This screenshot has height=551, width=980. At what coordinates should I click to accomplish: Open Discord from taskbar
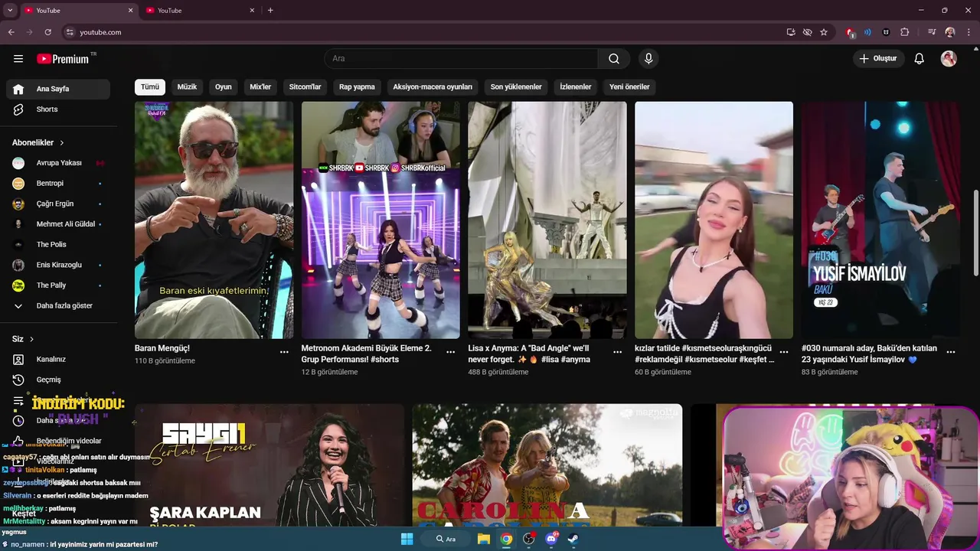pyautogui.click(x=551, y=539)
